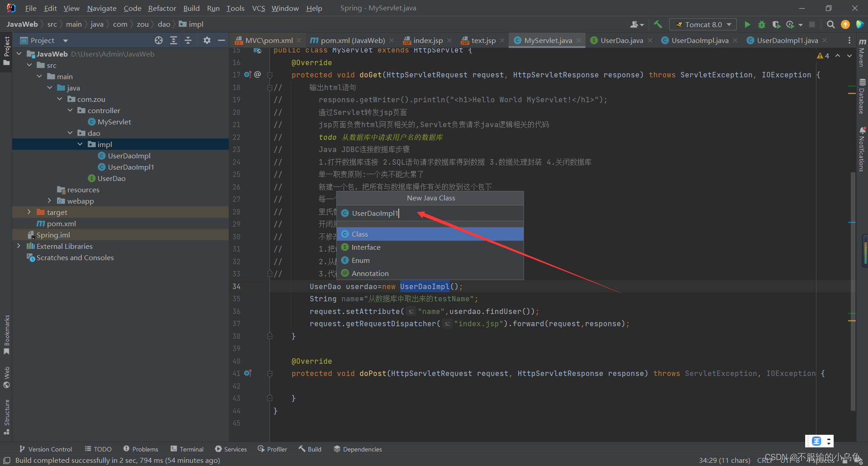Expand the webapp folder
868x466 pixels.
(50, 201)
